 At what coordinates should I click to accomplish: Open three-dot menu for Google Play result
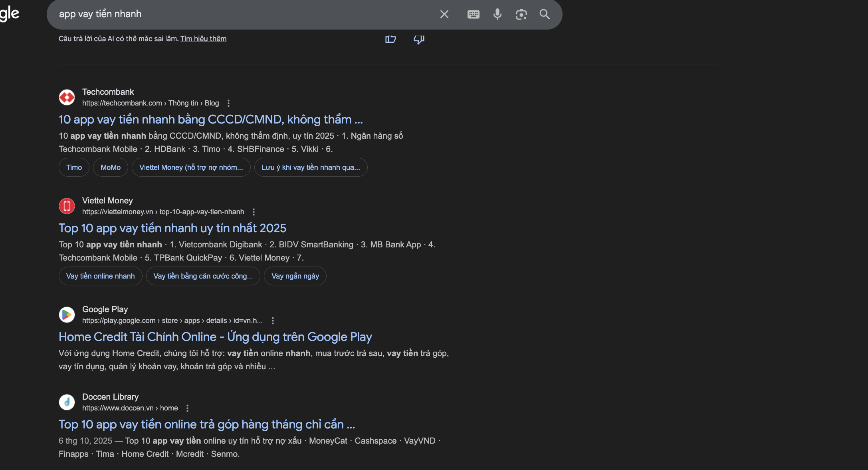pyautogui.click(x=273, y=321)
